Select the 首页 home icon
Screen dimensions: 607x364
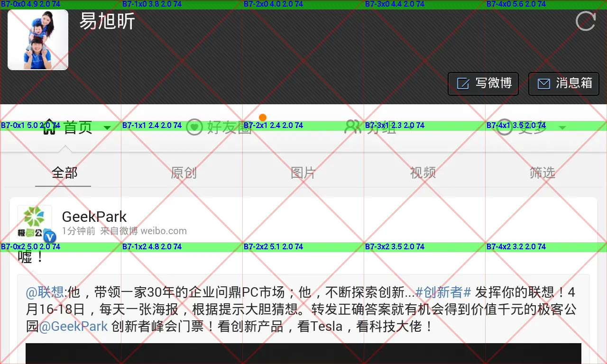[49, 127]
